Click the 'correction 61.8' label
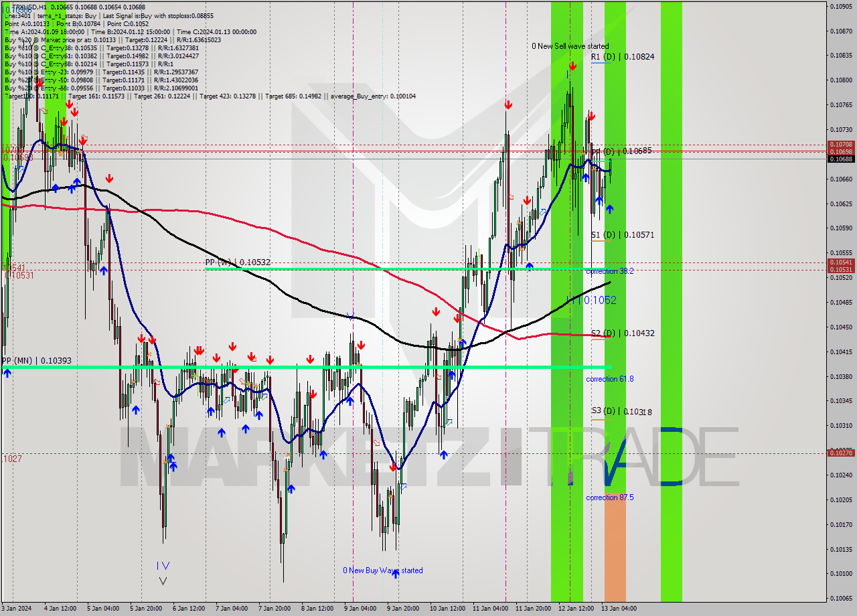Screen dimensions: 857x616 click(609, 379)
